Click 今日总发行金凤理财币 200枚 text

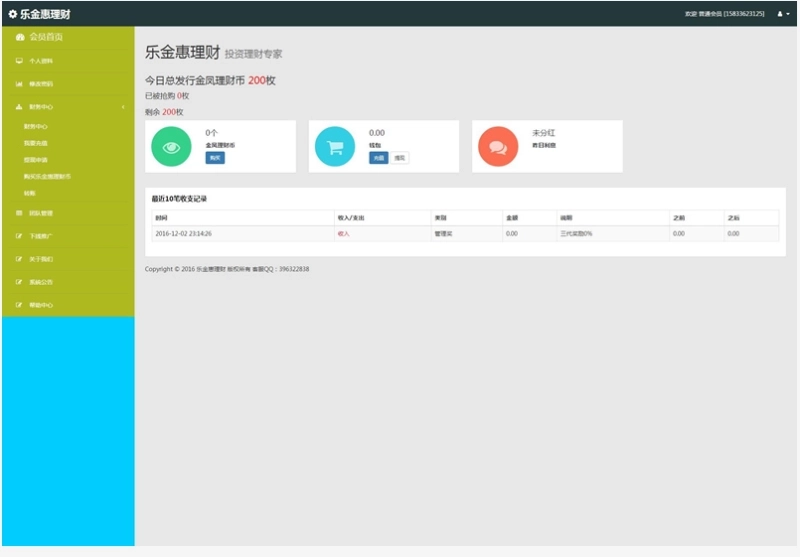click(x=210, y=81)
